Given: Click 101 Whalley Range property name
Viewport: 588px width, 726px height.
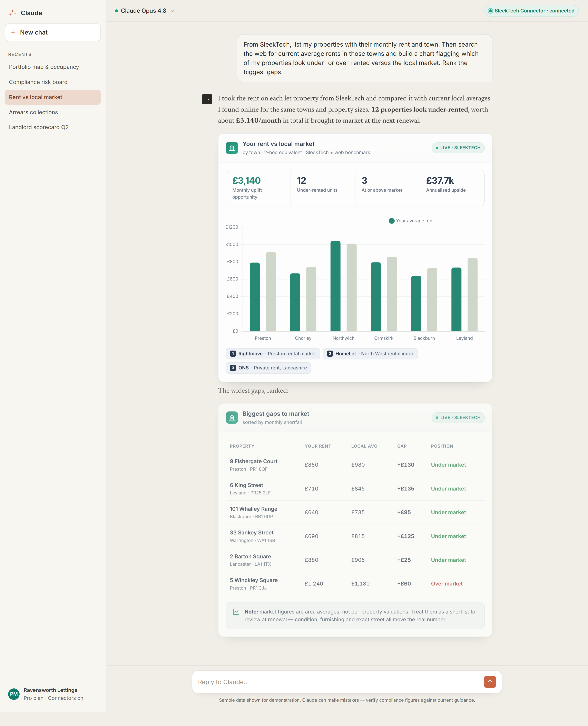Looking at the screenshot, I should 253,509.
